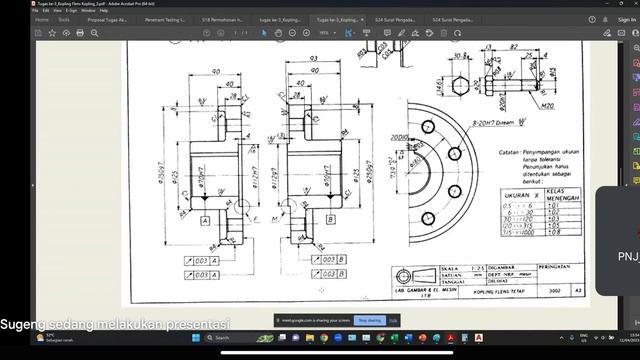Rotate the page view

coord(458,33)
